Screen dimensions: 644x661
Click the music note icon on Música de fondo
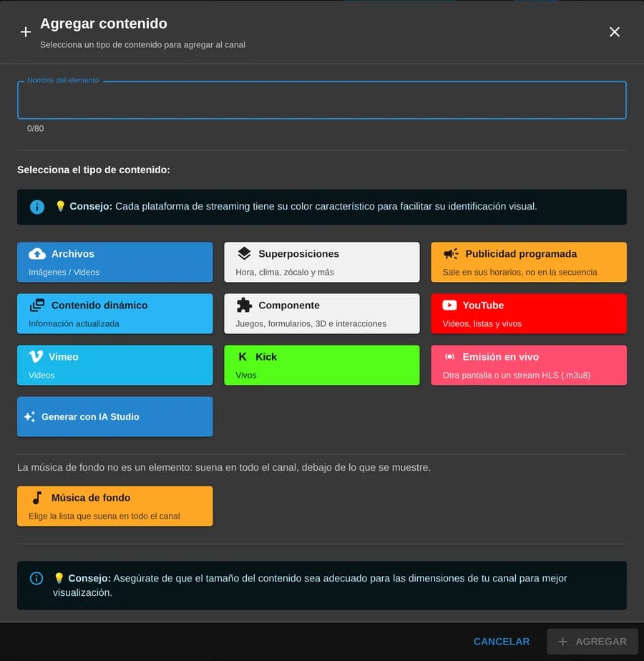[37, 498]
